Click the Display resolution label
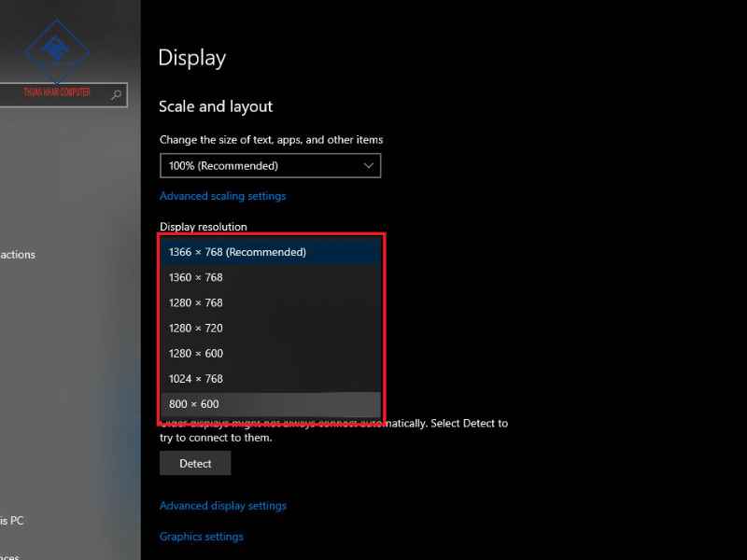 (204, 227)
